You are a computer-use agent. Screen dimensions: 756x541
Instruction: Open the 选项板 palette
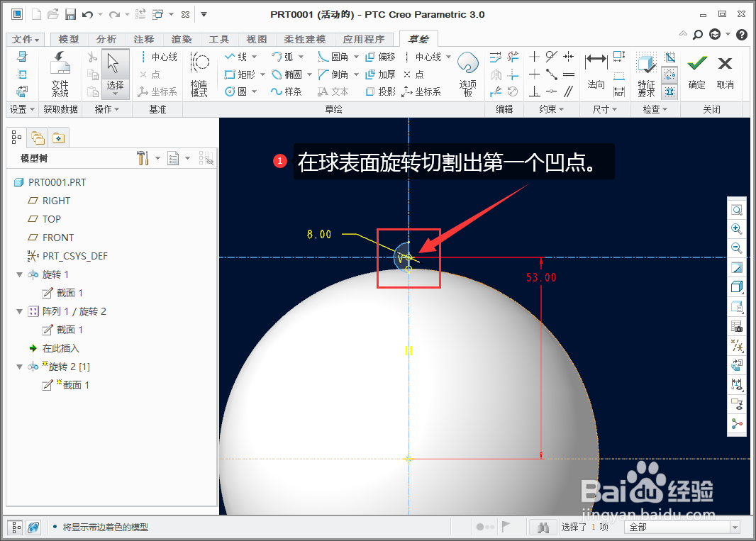(x=467, y=74)
